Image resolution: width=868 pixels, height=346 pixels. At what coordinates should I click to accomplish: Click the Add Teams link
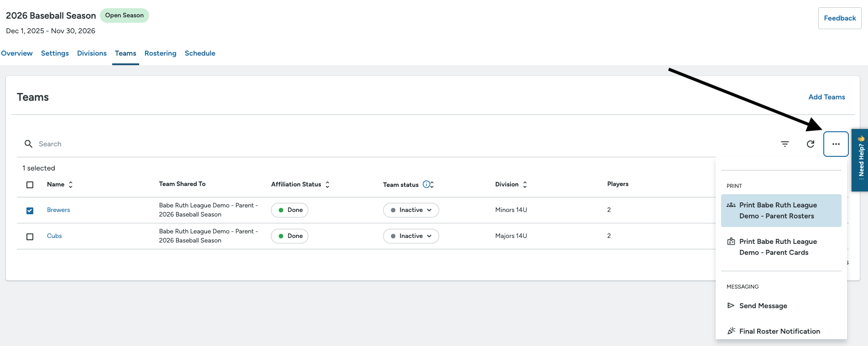[826, 97]
